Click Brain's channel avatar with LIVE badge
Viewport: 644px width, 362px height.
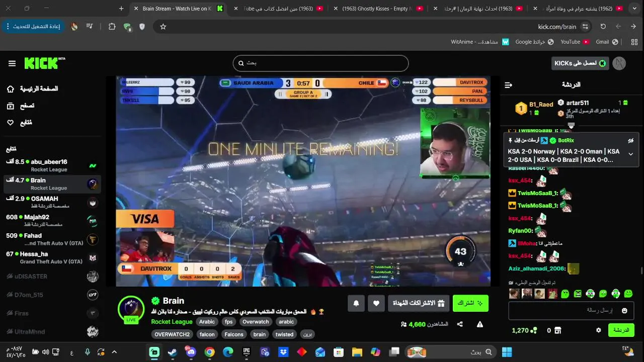tap(131, 309)
